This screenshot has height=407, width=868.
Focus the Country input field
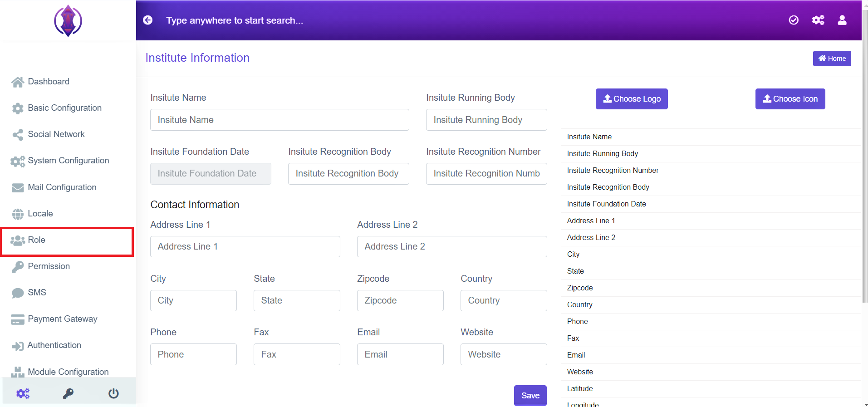pyautogui.click(x=504, y=300)
